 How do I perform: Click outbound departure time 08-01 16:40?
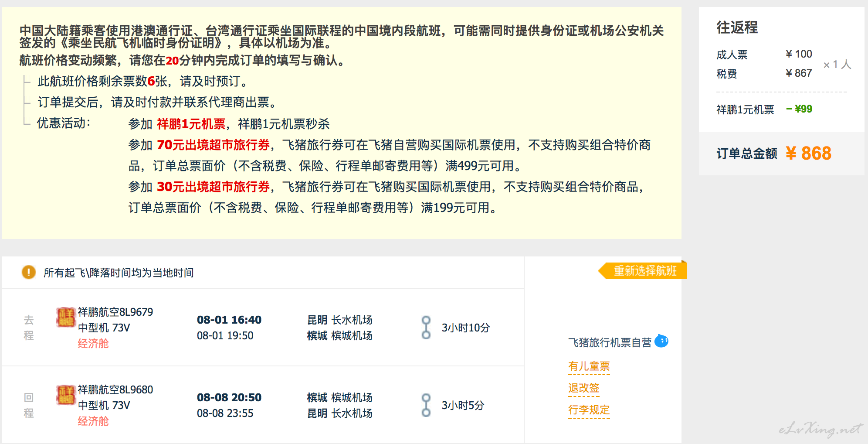click(229, 320)
